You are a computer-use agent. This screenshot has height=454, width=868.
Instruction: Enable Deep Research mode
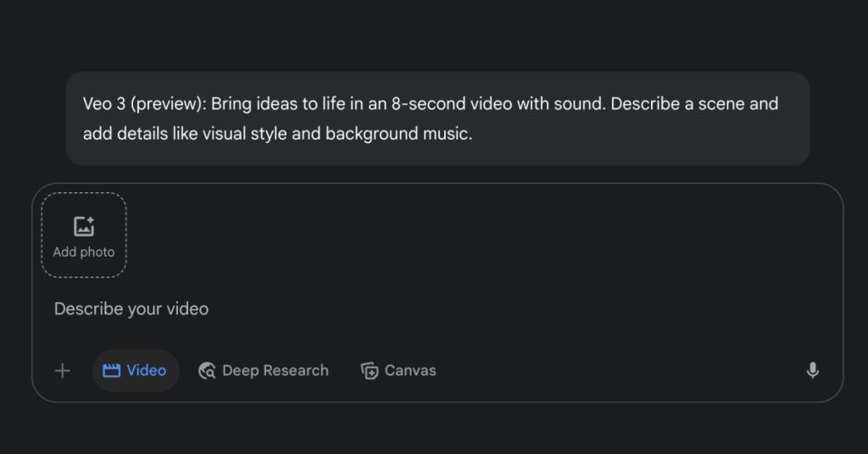point(263,370)
